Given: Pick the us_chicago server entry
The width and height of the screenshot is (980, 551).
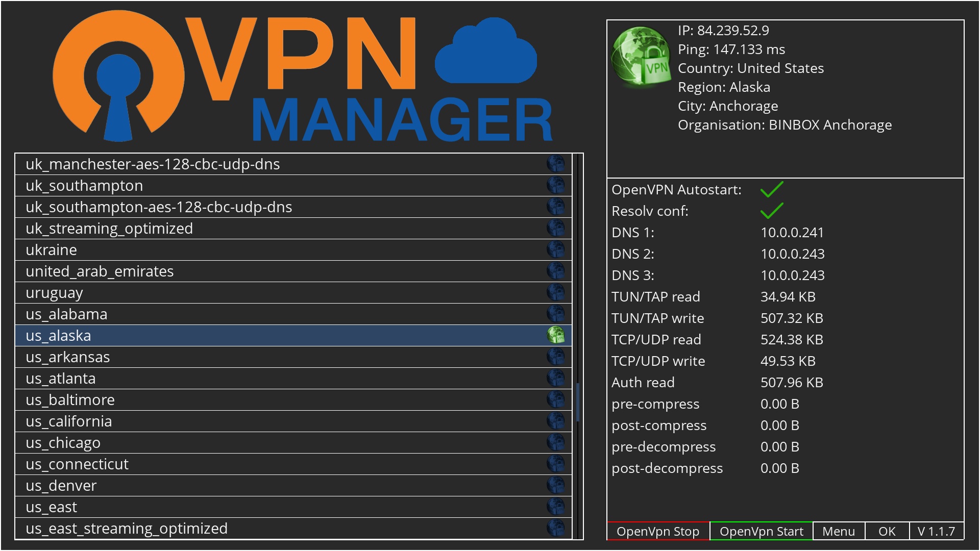Looking at the screenshot, I should pos(293,442).
